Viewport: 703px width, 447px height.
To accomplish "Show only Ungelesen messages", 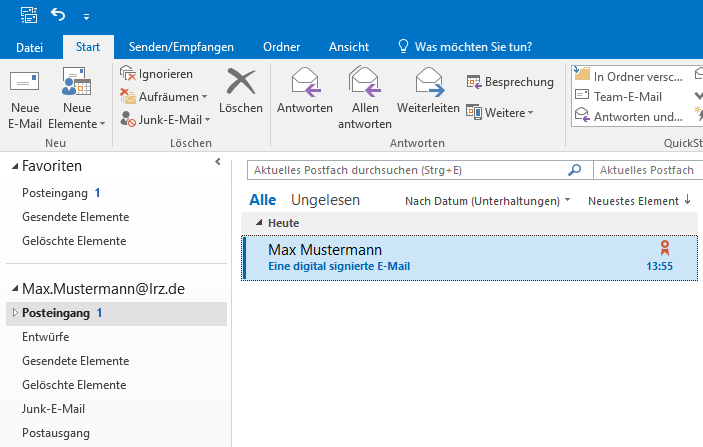I will coord(325,200).
